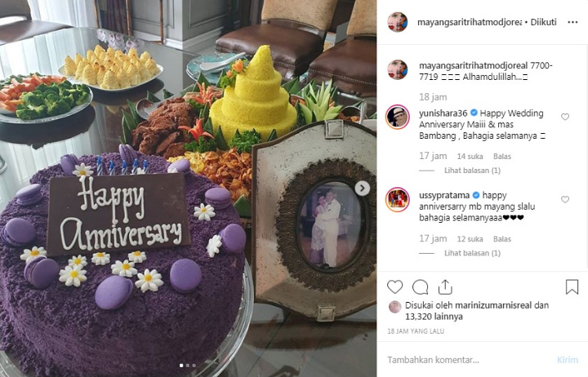588x377 pixels.
Task: Like yunishara36's comment heart
Action: click(x=565, y=117)
